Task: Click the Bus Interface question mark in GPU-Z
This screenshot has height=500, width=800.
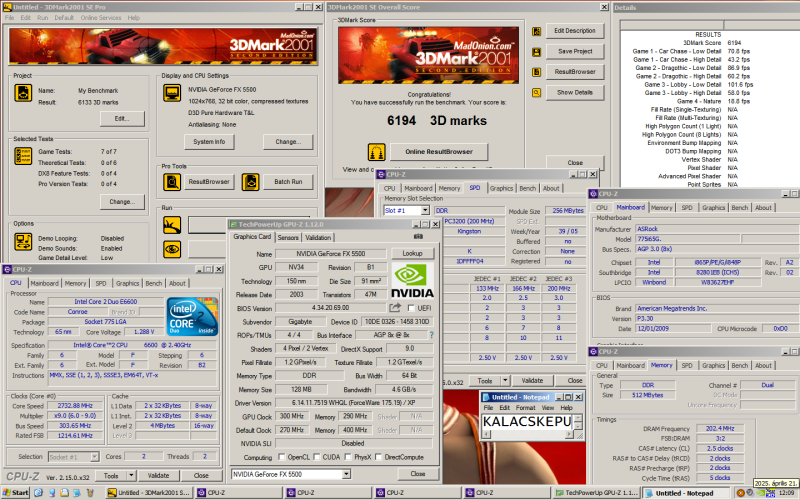Action: pyautogui.click(x=432, y=335)
